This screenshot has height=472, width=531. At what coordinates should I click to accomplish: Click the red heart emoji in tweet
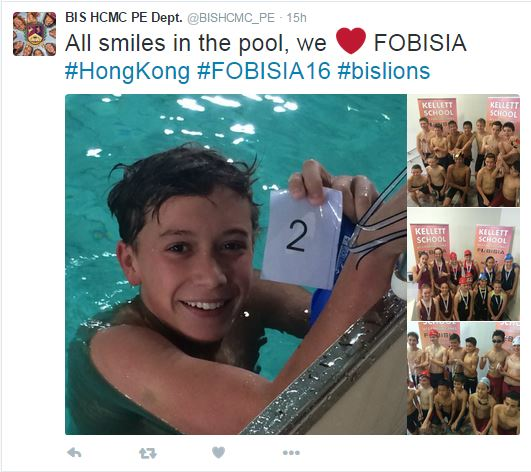coord(351,41)
